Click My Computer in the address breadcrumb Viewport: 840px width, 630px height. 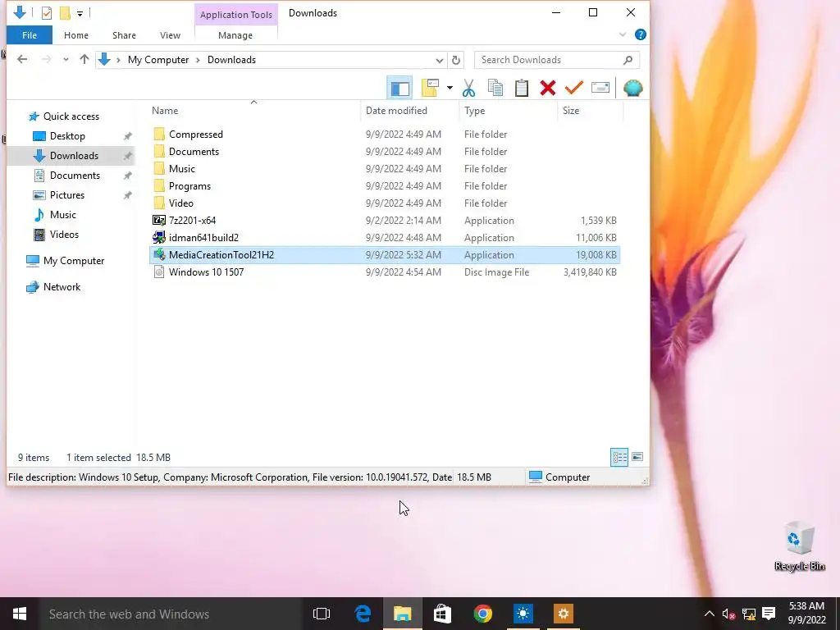pos(158,60)
